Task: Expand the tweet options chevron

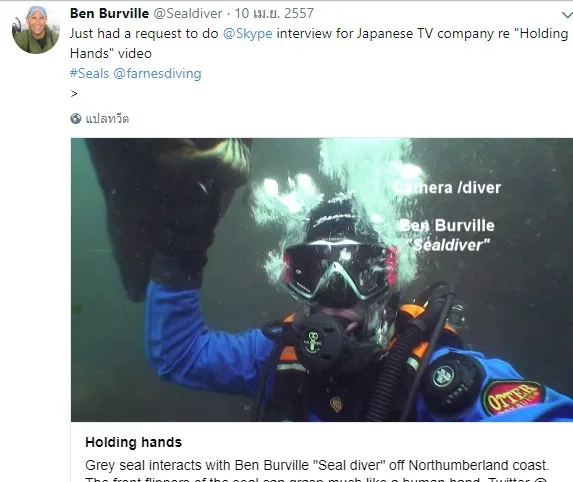Action: [567, 15]
